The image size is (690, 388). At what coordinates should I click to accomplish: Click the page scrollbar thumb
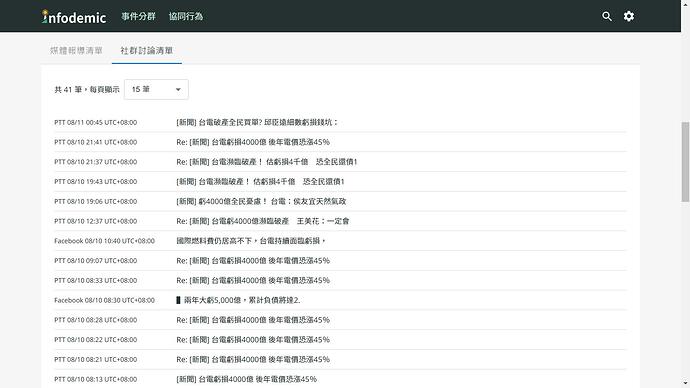685,161
